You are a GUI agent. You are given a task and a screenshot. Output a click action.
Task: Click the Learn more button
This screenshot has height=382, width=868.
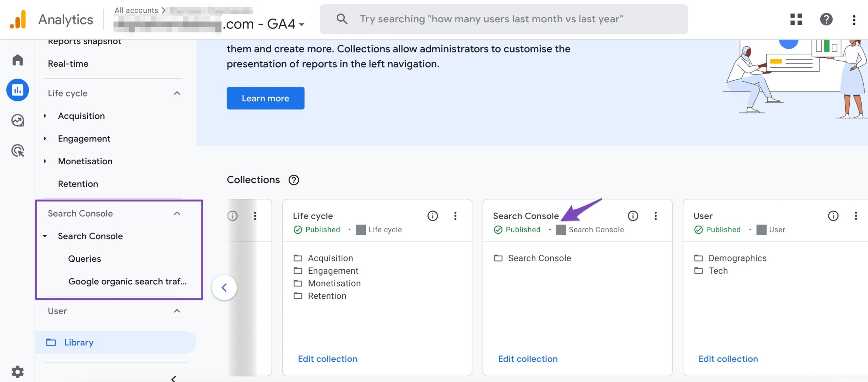click(x=265, y=98)
